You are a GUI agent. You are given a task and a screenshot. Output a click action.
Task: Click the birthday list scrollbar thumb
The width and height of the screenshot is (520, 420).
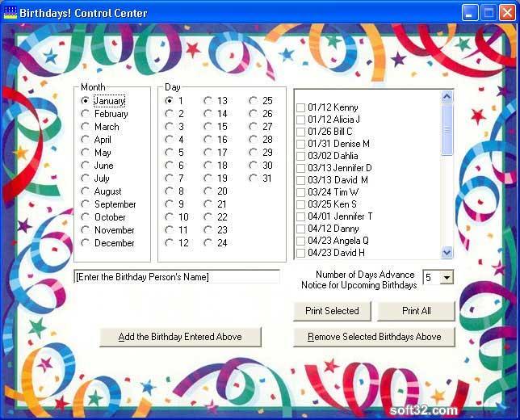click(x=447, y=129)
